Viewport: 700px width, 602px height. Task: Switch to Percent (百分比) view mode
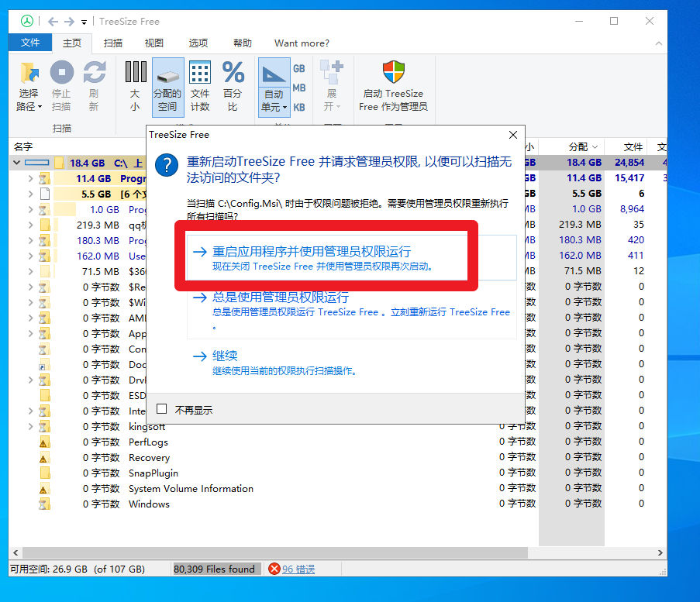[233, 86]
